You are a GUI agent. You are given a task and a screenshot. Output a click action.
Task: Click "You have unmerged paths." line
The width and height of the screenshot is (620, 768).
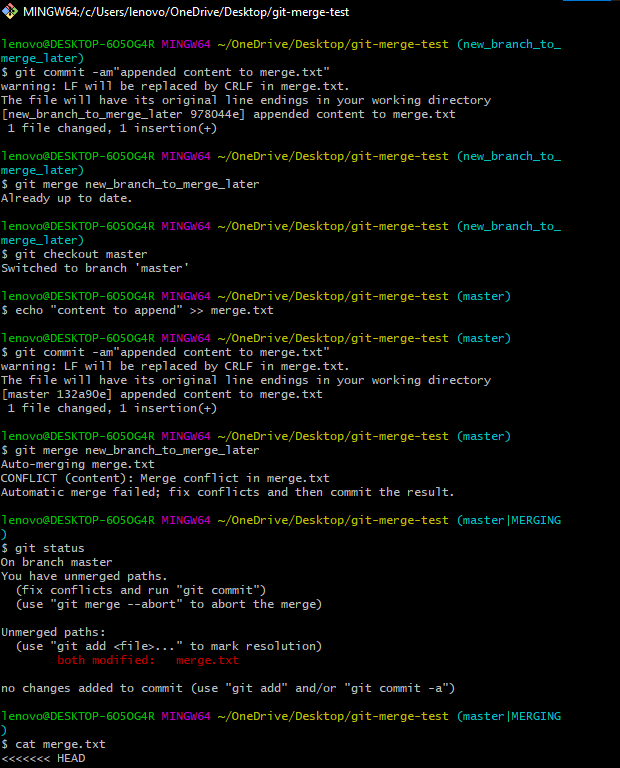84,576
